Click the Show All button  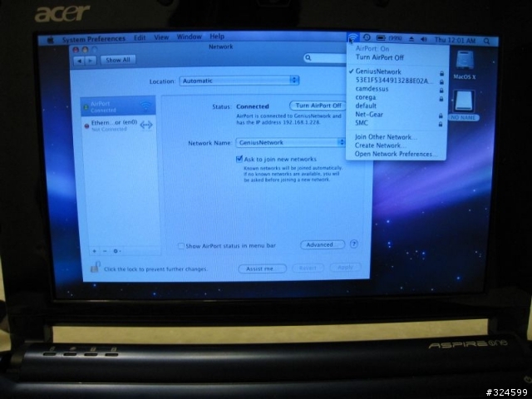coord(118,60)
